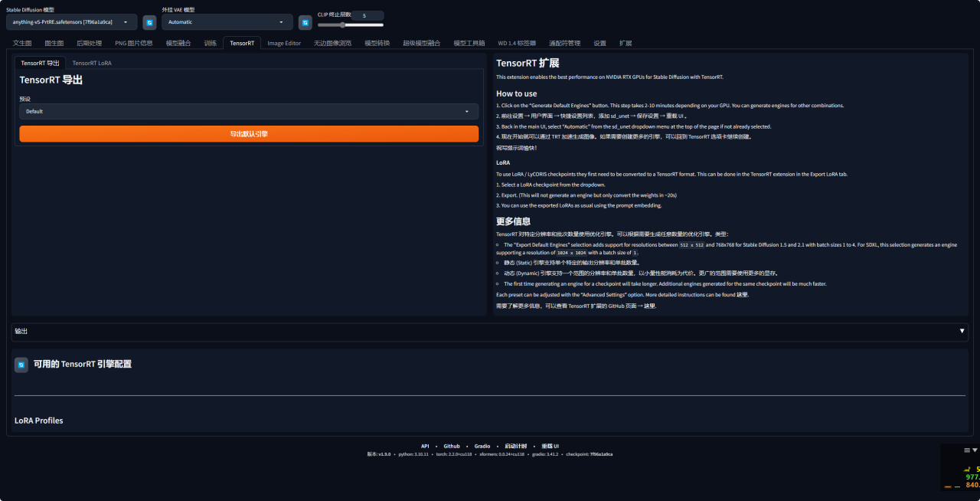Click the version v1.9.0 footer text
This screenshot has height=501, width=980.
379,454
